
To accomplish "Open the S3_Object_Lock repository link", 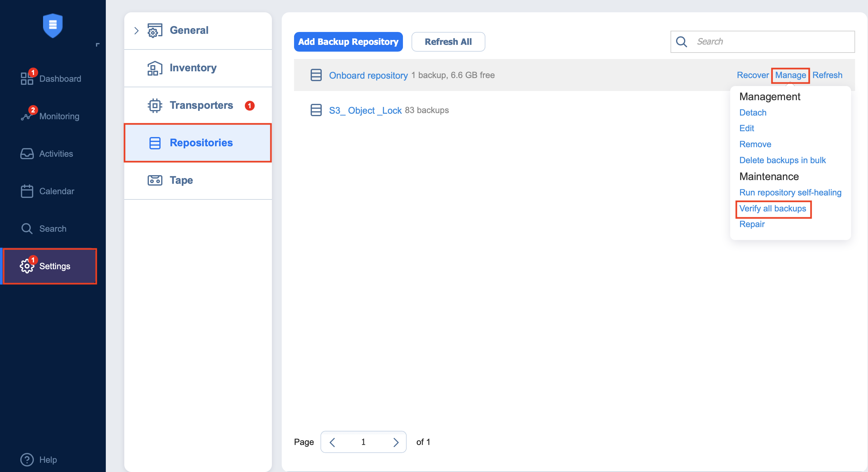I will click(365, 110).
